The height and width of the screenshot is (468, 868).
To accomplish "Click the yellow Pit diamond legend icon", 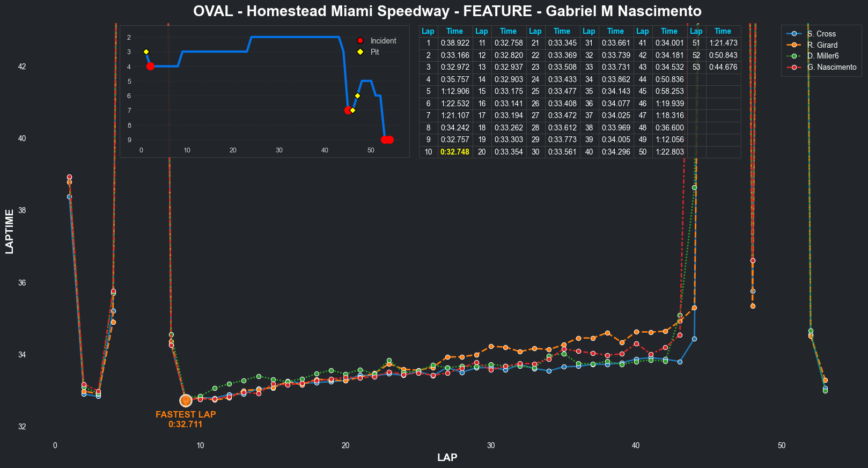I will (360, 52).
